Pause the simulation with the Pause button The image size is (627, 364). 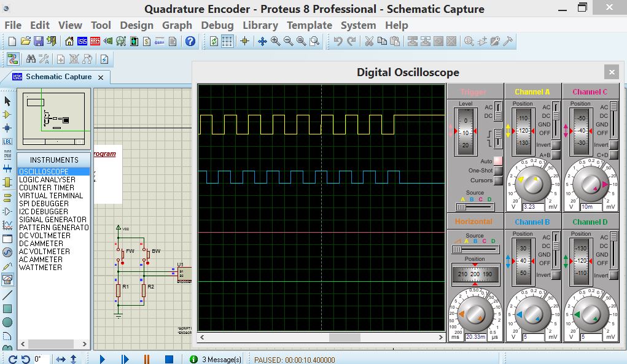(x=147, y=359)
